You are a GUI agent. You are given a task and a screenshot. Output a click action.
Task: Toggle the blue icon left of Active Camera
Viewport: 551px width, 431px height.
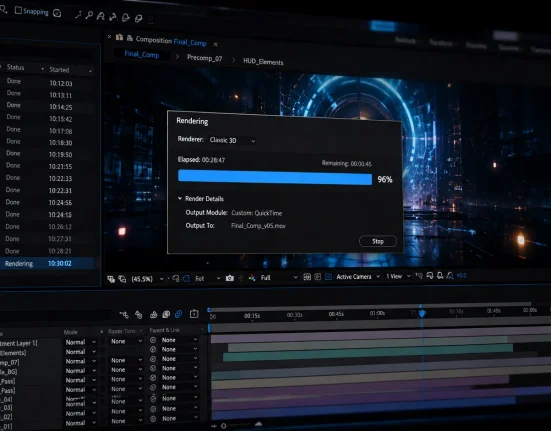(x=328, y=277)
